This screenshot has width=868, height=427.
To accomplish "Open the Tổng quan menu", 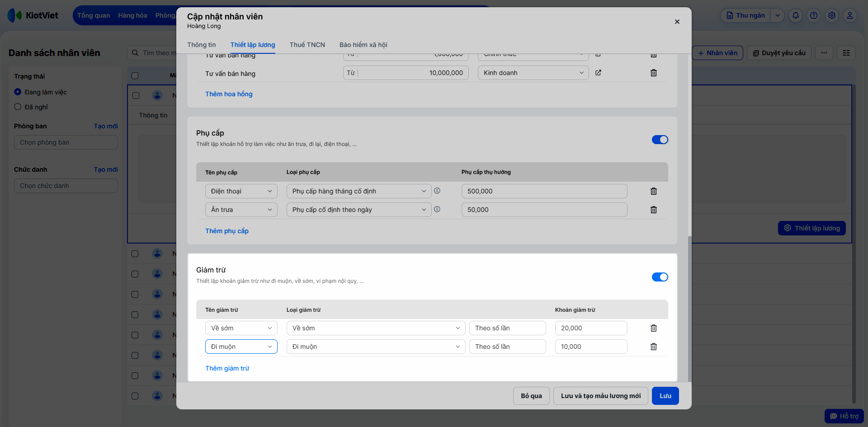I will tap(94, 15).
